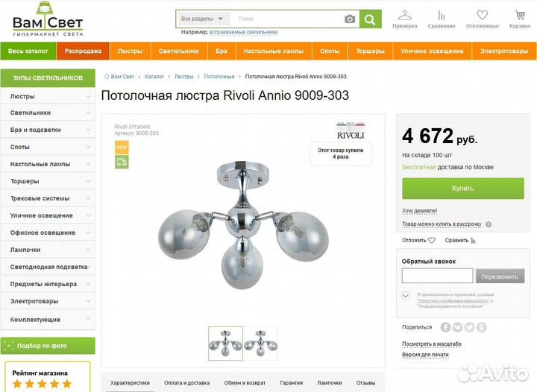
Task: Share via the Facebook icon
Action: coord(445,327)
